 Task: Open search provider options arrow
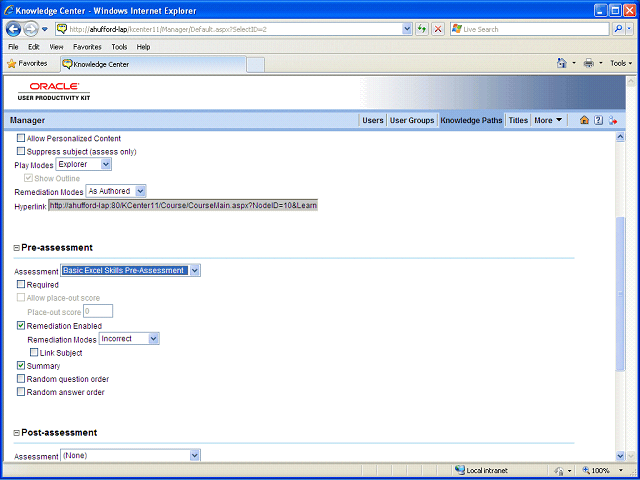tap(630, 29)
